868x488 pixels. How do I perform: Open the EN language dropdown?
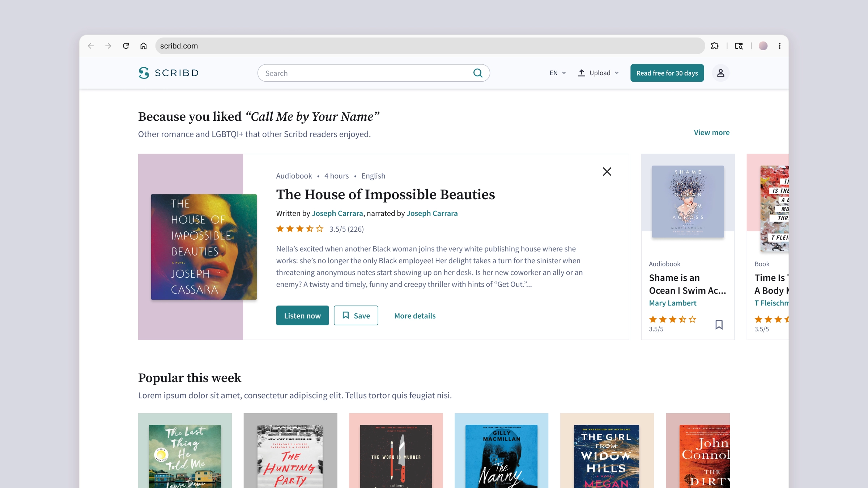[558, 73]
